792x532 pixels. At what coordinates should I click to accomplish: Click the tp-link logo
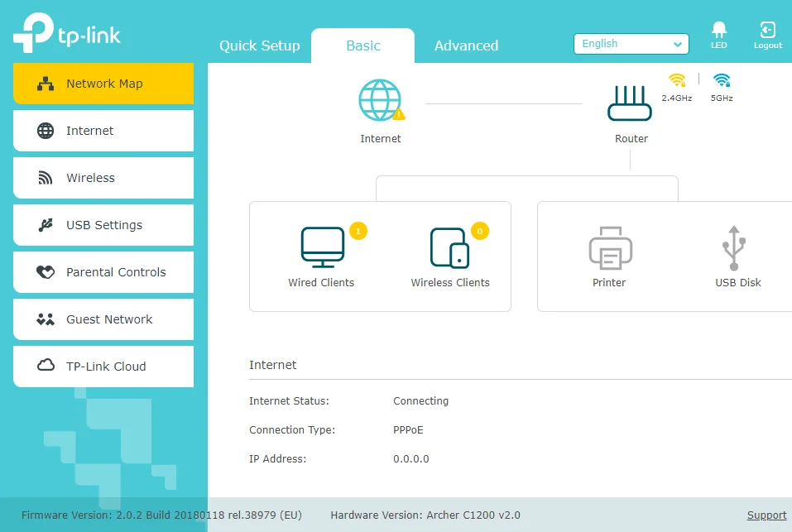pyautogui.click(x=67, y=33)
